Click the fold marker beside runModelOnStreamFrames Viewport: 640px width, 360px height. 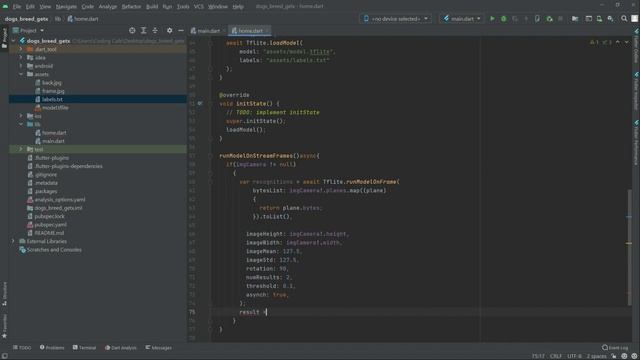(x=210, y=156)
